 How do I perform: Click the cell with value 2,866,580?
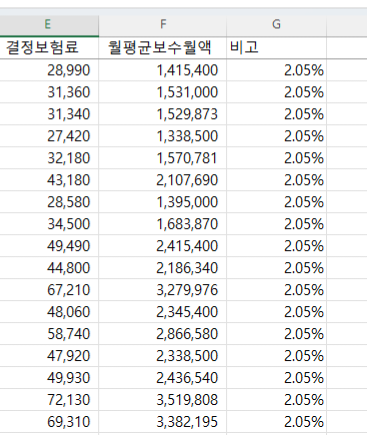coord(163,334)
